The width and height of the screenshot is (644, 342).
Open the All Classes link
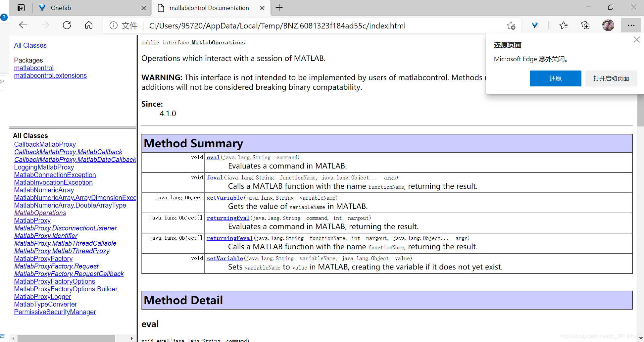tap(30, 45)
